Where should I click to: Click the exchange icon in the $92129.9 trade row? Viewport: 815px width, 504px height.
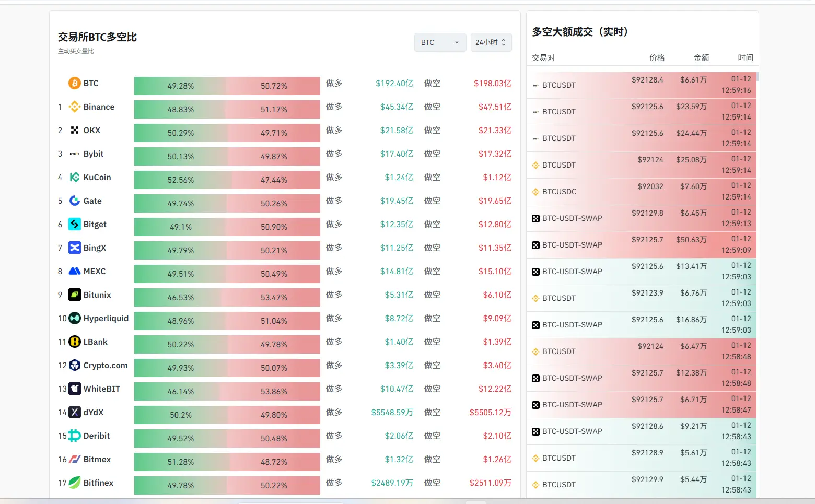(x=535, y=485)
